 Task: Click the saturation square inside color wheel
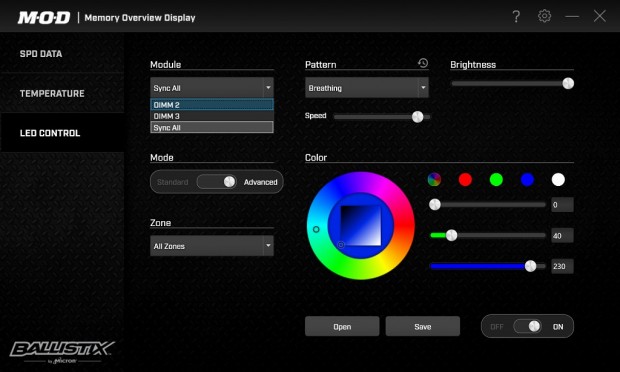coord(361,226)
